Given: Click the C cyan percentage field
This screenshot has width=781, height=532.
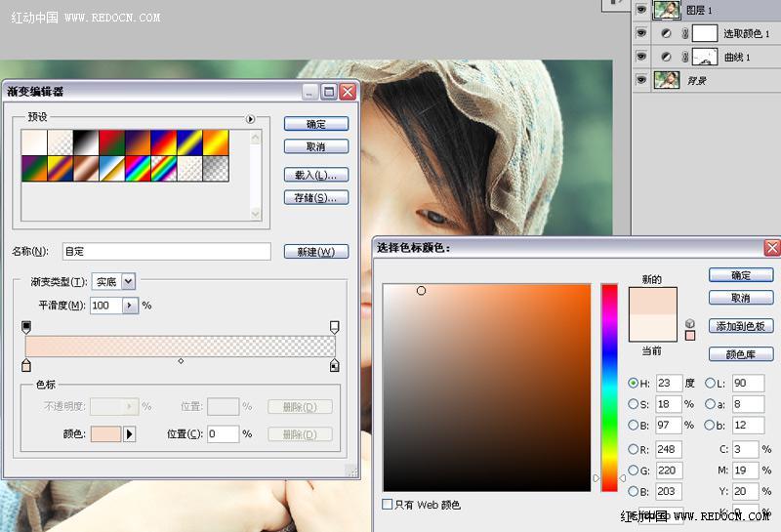Looking at the screenshot, I should (745, 449).
